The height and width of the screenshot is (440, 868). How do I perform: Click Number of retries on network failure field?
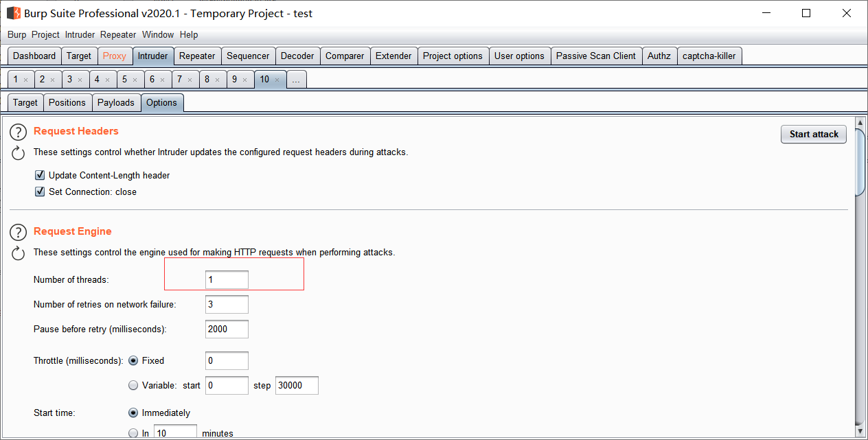(227, 305)
